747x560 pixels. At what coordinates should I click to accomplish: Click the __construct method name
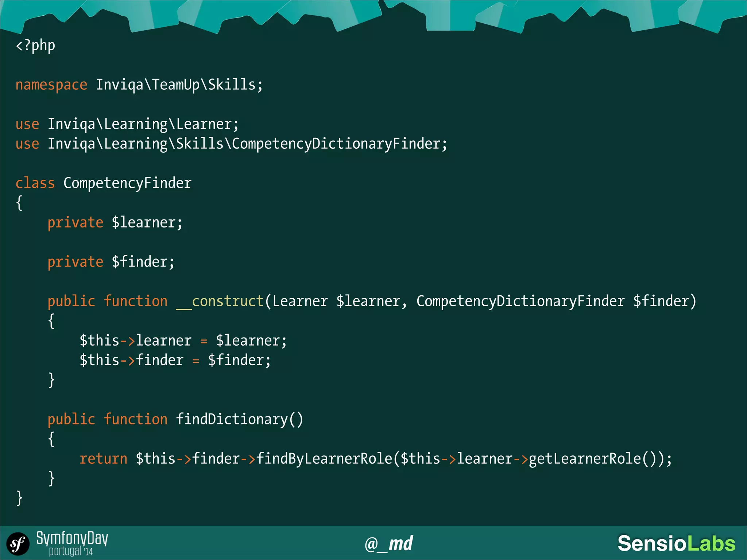pos(220,302)
